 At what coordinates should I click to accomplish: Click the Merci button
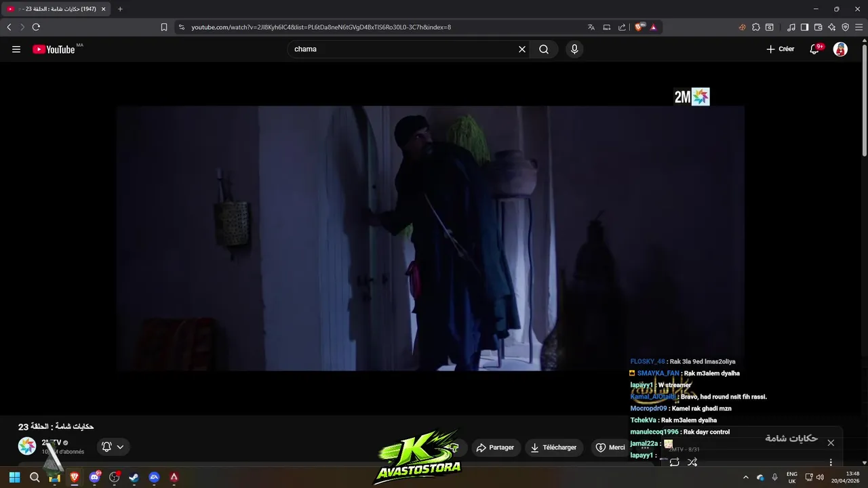[x=610, y=447]
